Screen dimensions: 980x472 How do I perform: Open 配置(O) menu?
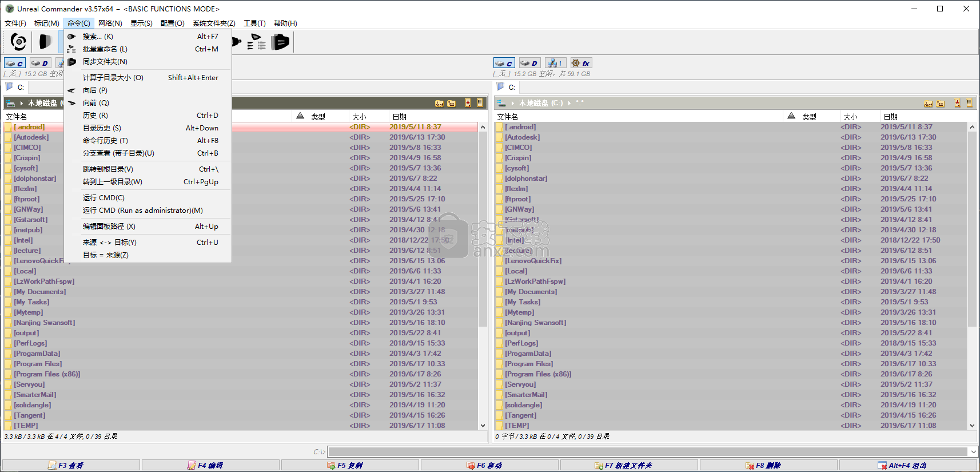[173, 23]
